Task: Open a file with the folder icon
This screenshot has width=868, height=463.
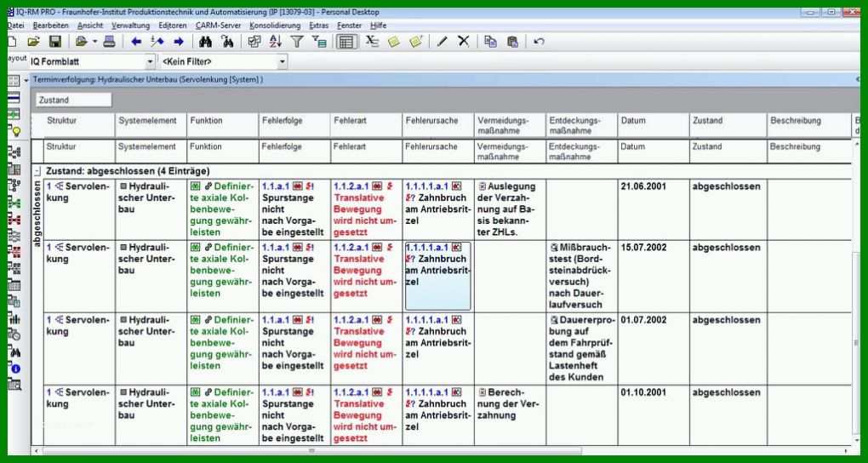Action: tap(34, 42)
